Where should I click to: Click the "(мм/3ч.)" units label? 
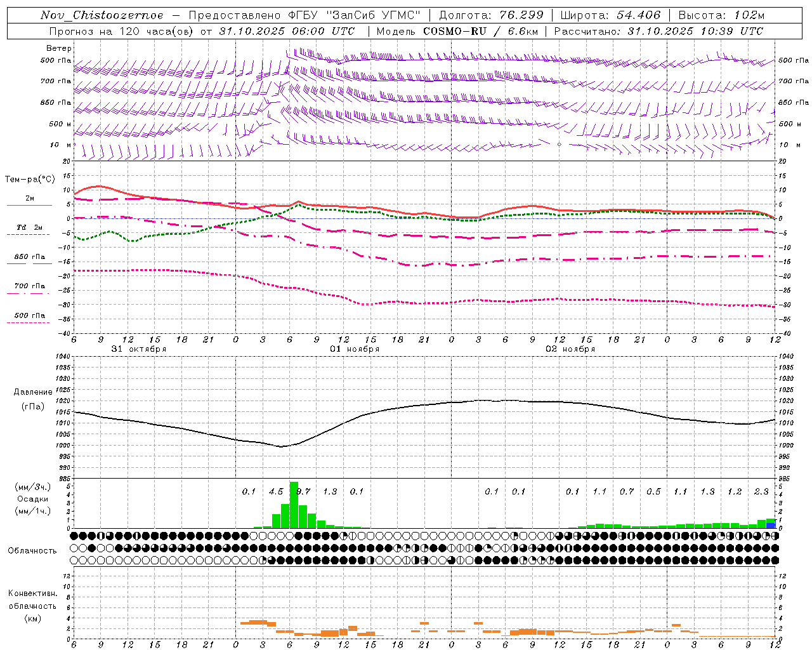tap(33, 487)
